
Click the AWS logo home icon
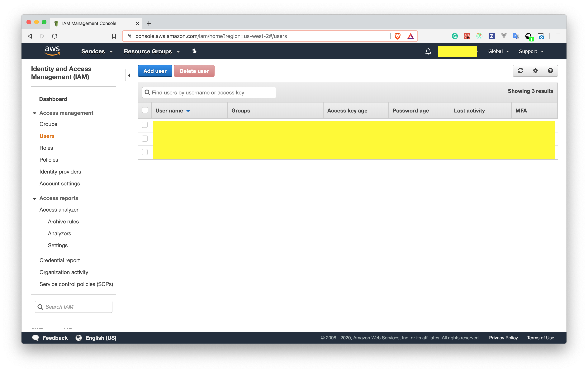click(x=52, y=51)
